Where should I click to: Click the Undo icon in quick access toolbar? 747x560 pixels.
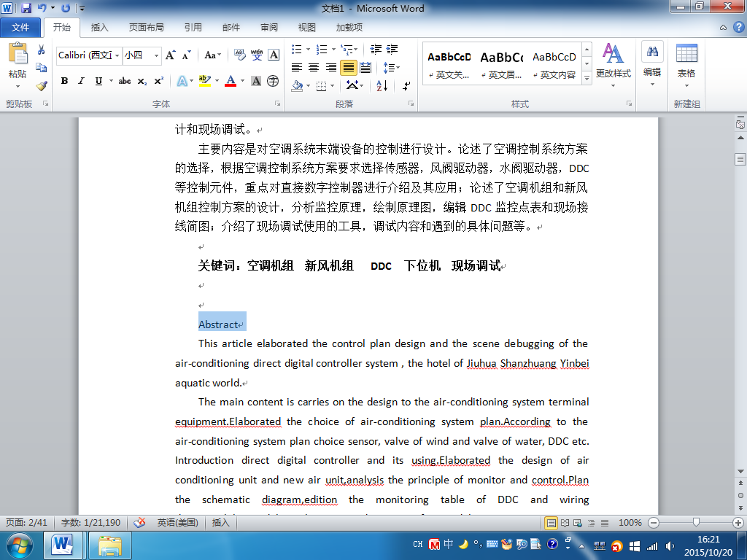point(42,8)
